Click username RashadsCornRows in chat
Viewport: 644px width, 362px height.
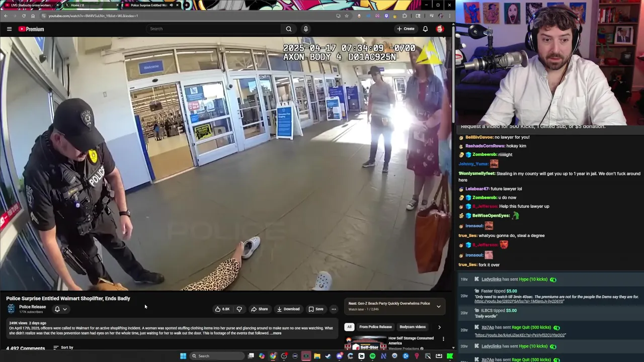pyautogui.click(x=485, y=146)
